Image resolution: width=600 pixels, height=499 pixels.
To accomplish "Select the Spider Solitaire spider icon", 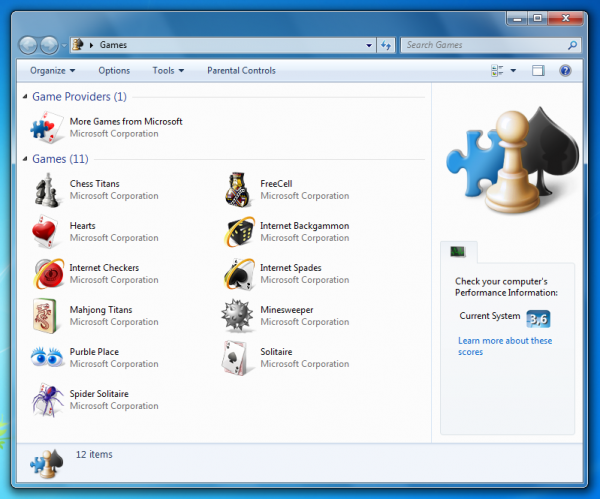I will click(48, 400).
